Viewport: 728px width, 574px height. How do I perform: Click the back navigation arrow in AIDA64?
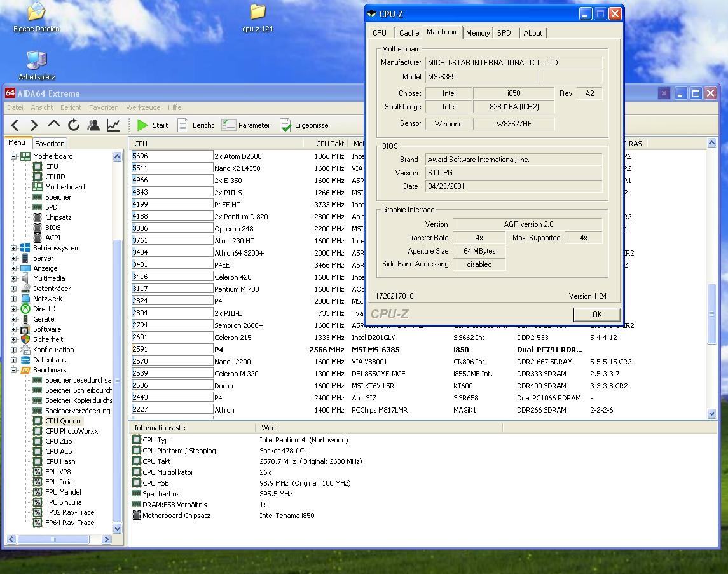(x=15, y=125)
